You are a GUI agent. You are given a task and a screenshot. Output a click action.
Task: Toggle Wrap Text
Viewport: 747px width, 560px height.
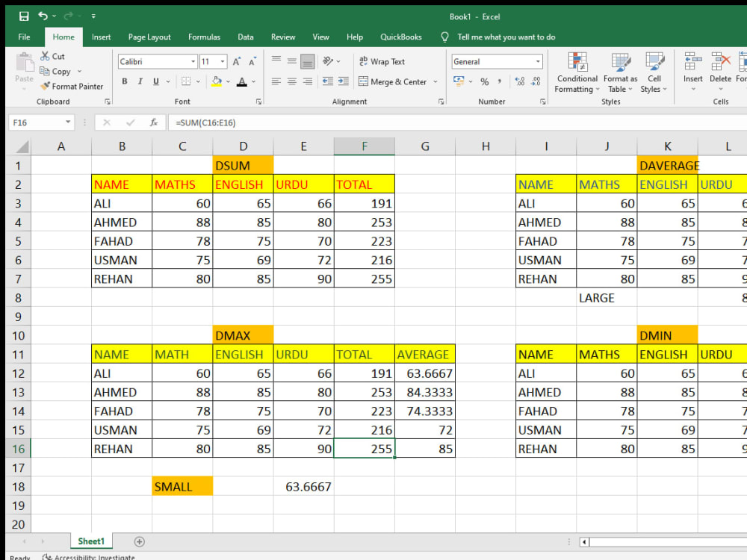point(382,61)
